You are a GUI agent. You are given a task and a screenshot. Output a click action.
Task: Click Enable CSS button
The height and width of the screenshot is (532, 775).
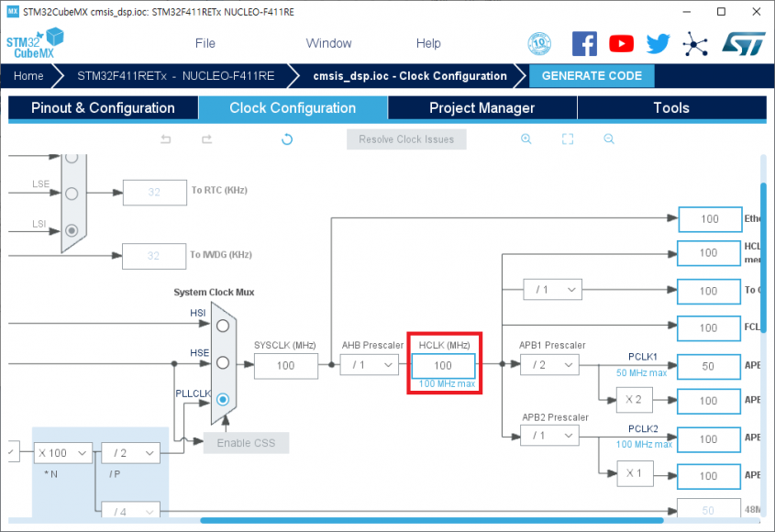coord(246,443)
